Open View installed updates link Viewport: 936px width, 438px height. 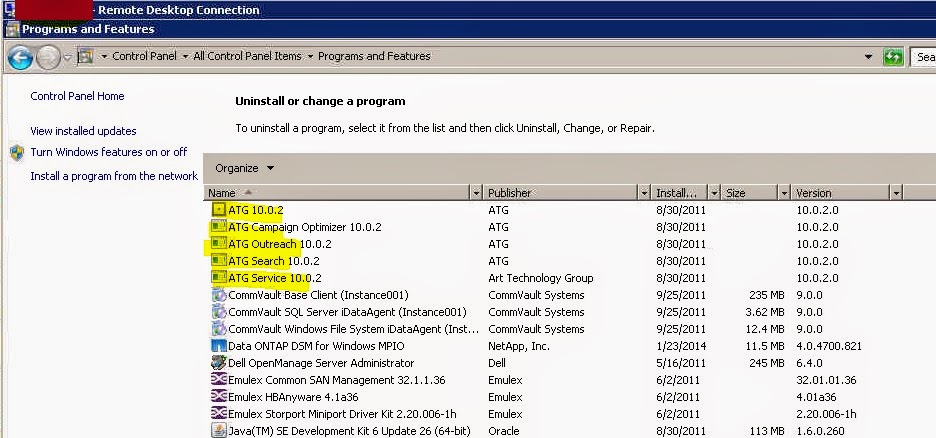[84, 131]
